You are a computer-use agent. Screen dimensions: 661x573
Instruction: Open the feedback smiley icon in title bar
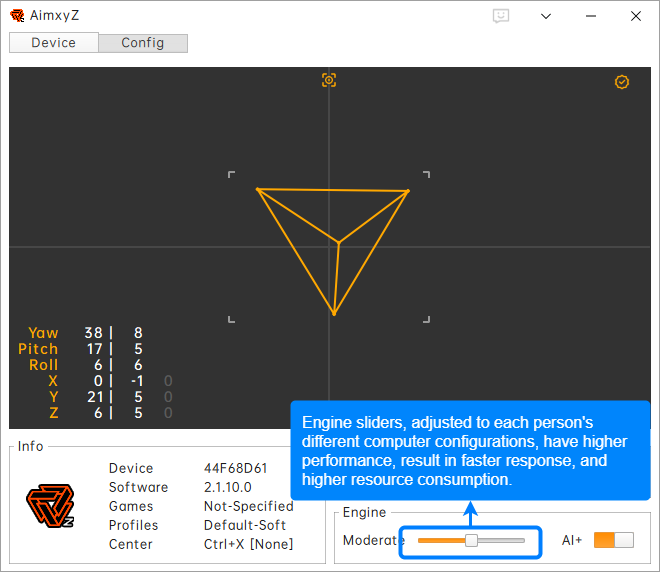pos(501,16)
